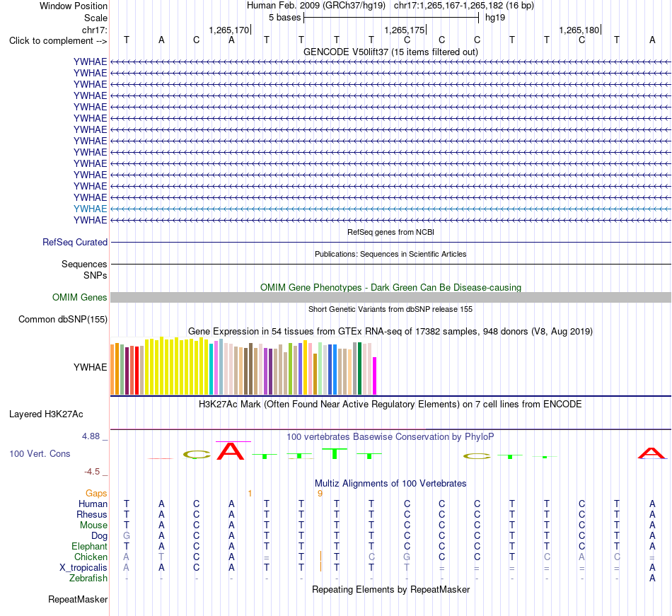Click the 1,265,170 position marker
This screenshot has height=616, width=672.
tap(229, 30)
